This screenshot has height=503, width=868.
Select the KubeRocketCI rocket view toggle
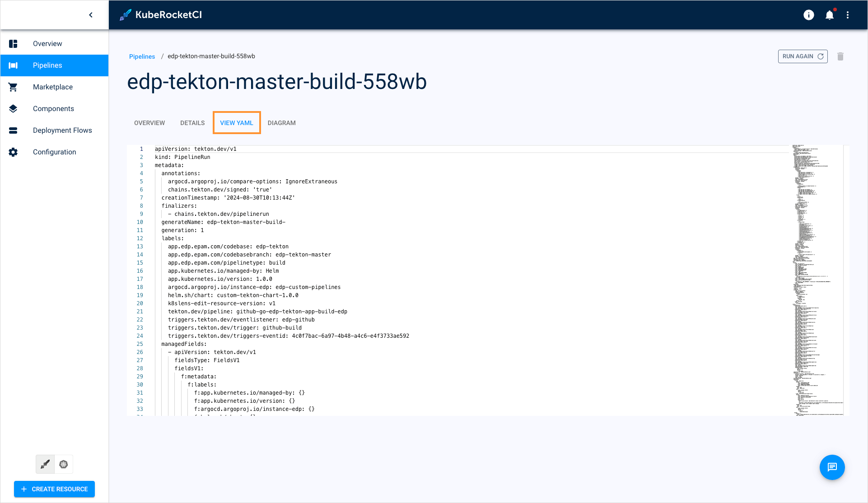[45, 464]
